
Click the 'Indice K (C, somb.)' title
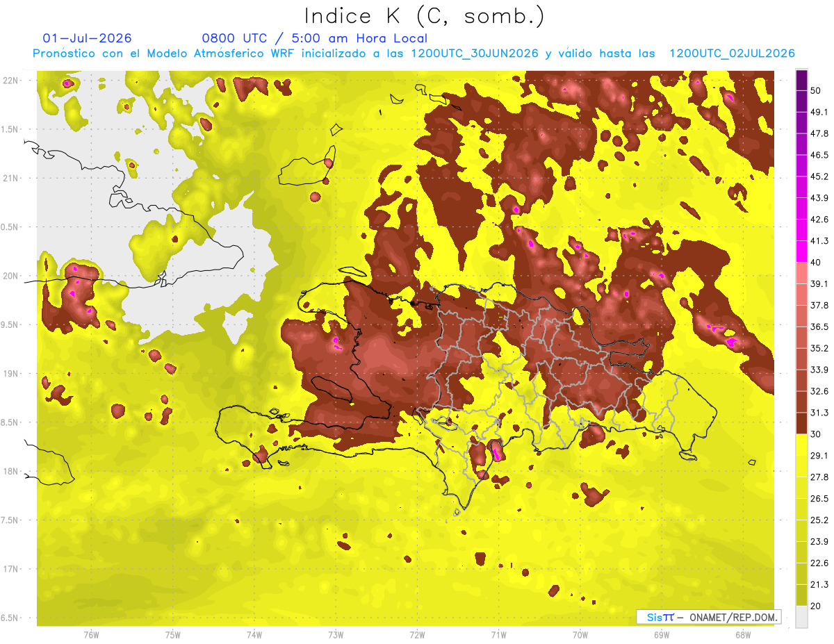point(424,17)
